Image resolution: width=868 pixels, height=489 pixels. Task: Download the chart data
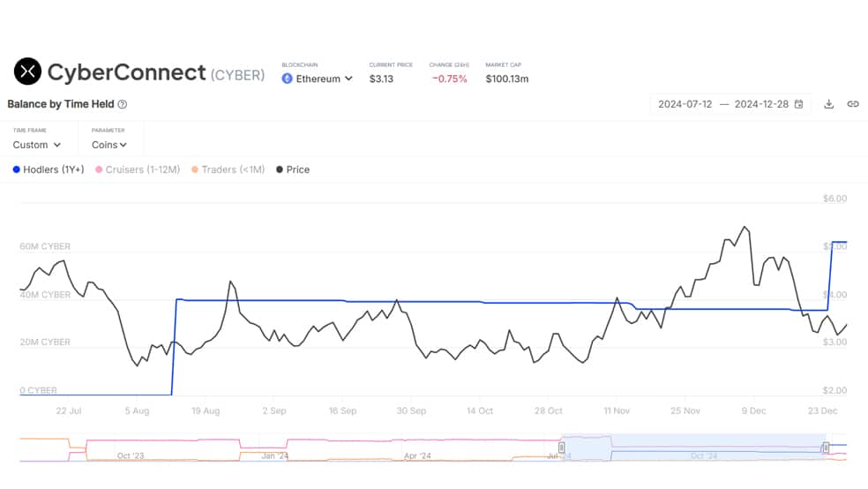coord(828,104)
